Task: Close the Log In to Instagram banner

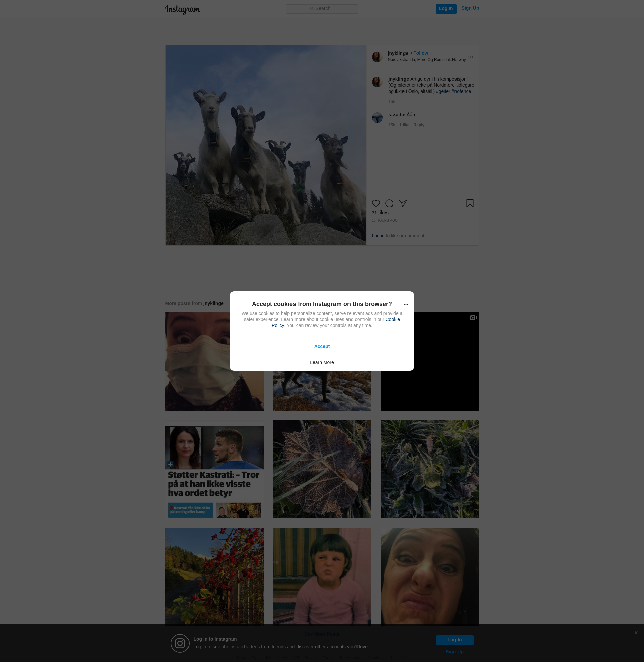Action: click(x=636, y=633)
